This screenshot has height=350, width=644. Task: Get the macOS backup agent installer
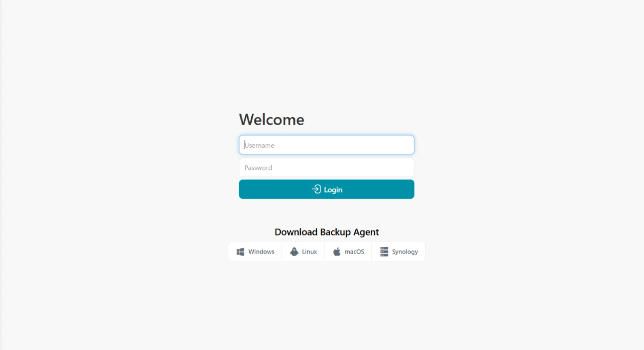348,251
